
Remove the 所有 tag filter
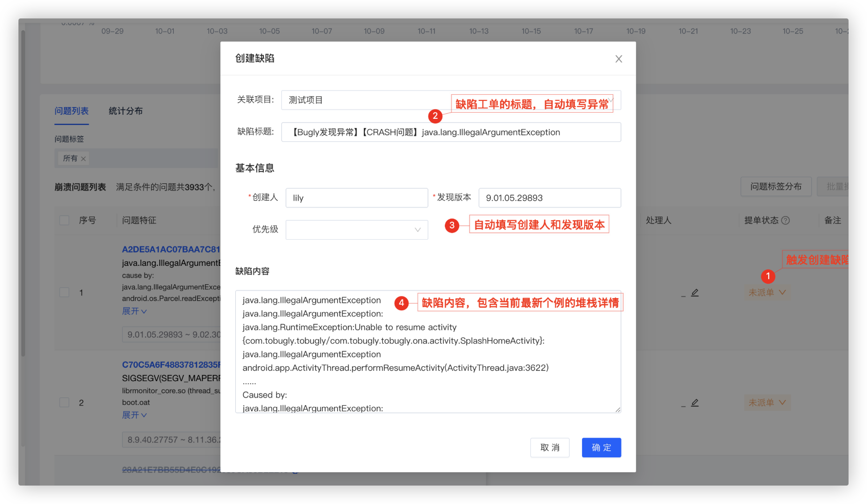tap(83, 159)
